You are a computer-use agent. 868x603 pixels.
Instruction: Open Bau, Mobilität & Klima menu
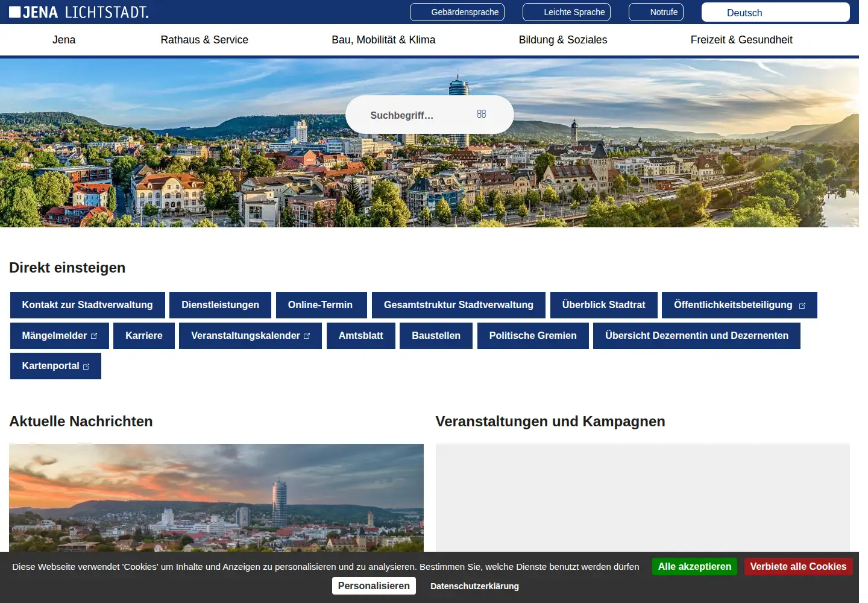(383, 40)
